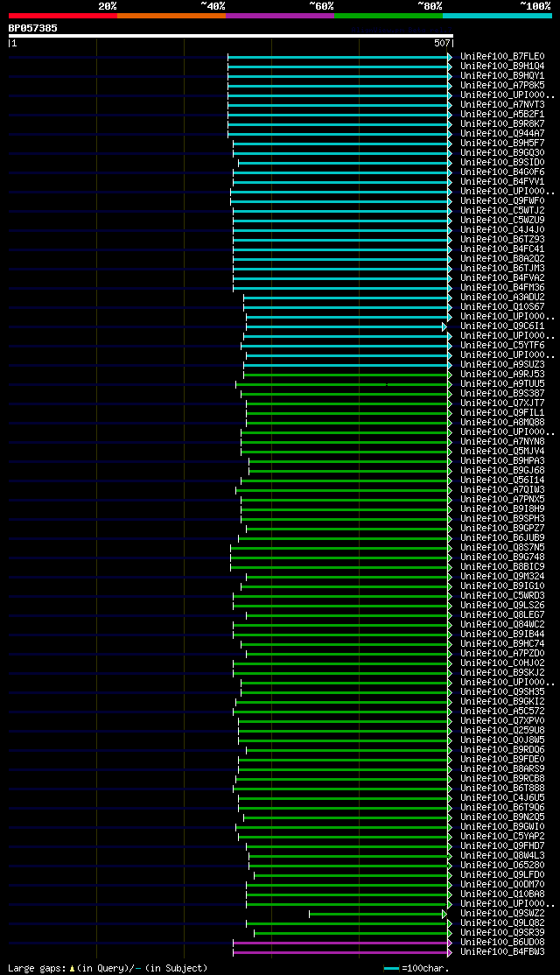
Task: Select the UniRef100_B9FDE0 label
Action: [x=503, y=760]
